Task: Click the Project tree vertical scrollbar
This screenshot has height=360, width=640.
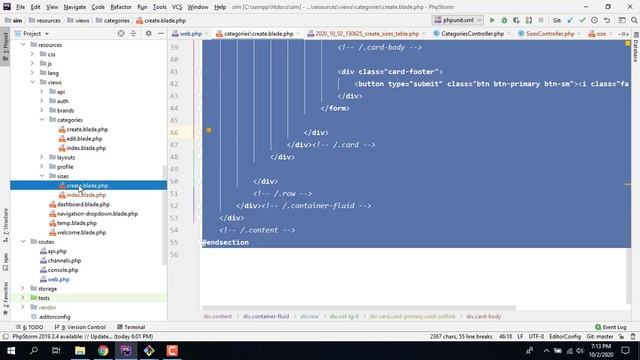Action: tap(164, 214)
